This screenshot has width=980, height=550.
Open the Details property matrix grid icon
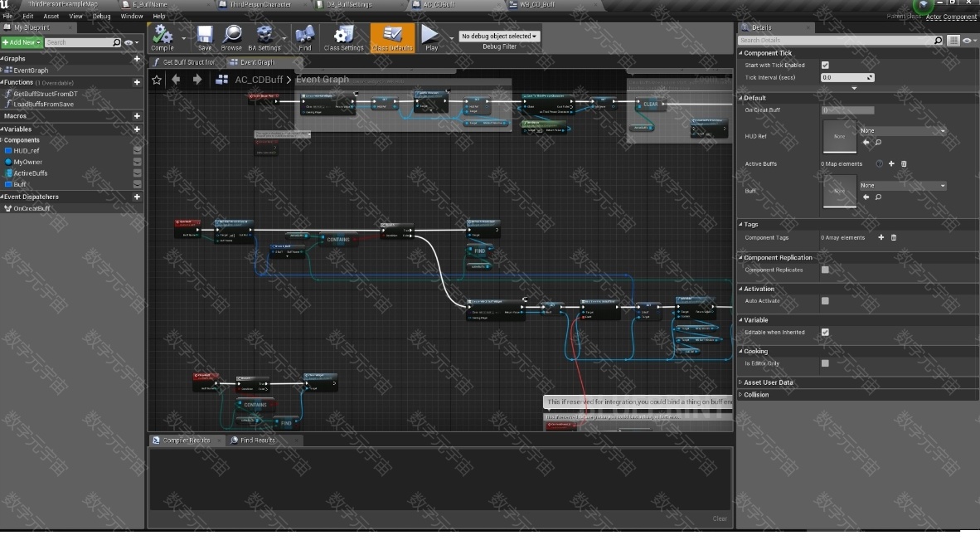click(953, 41)
